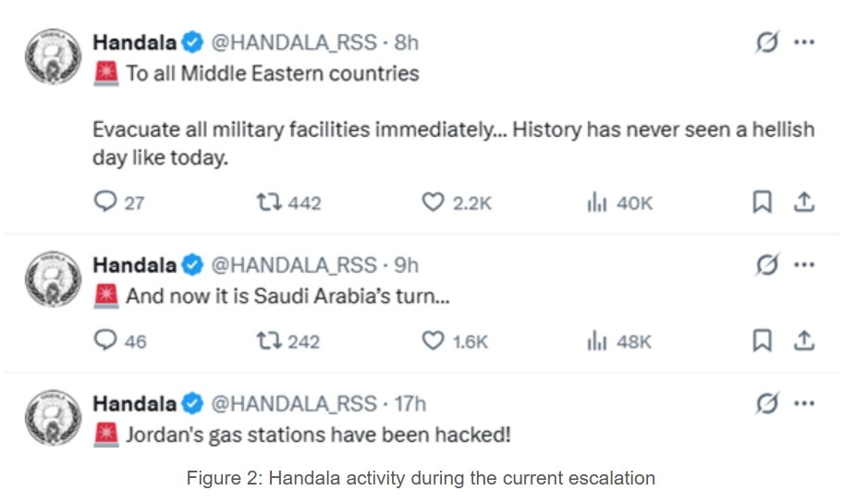This screenshot has width=868, height=503.
Task: Bookmark the Middle Eastern countries tweet
Action: point(762,202)
